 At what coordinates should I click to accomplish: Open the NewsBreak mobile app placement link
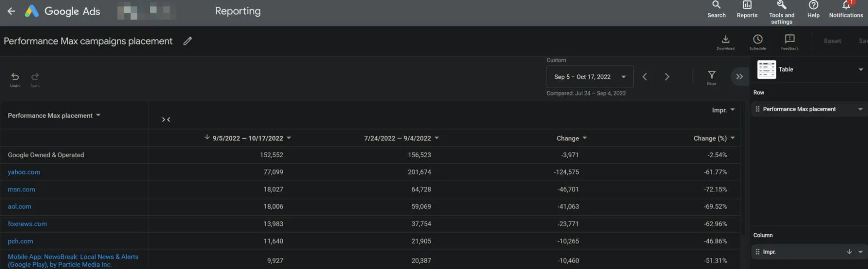73,261
